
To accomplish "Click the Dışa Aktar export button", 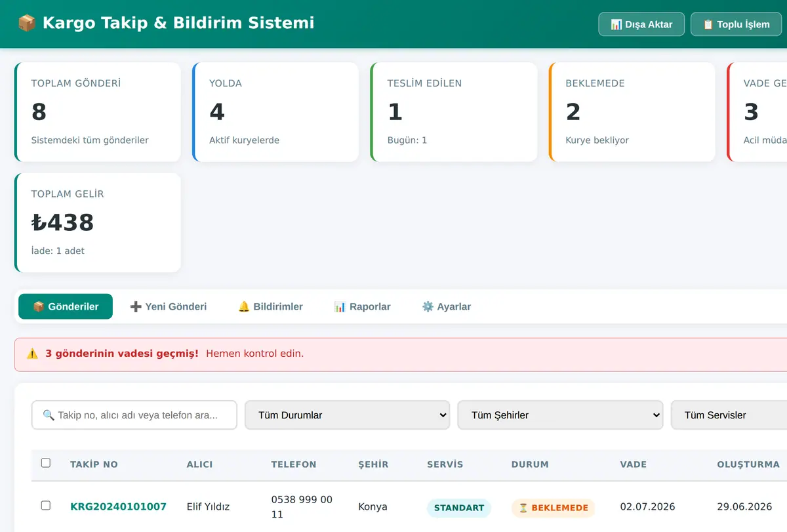I will (x=641, y=24).
